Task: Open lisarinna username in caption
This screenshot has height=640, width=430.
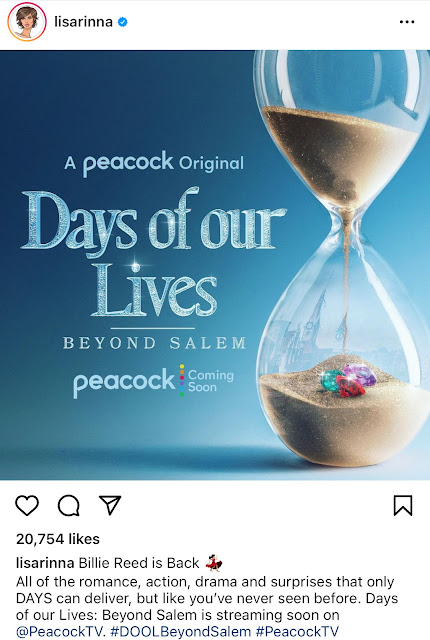Action: click(45, 563)
